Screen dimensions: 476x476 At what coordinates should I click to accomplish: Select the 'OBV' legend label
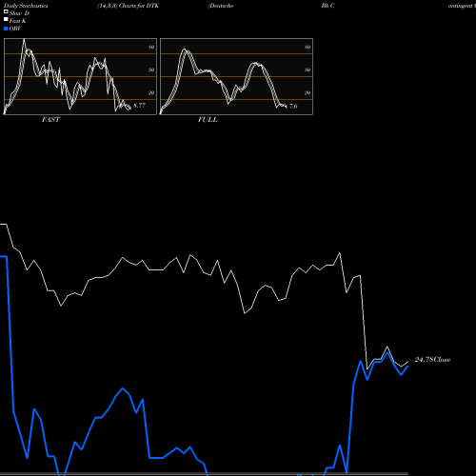[x=15, y=29]
